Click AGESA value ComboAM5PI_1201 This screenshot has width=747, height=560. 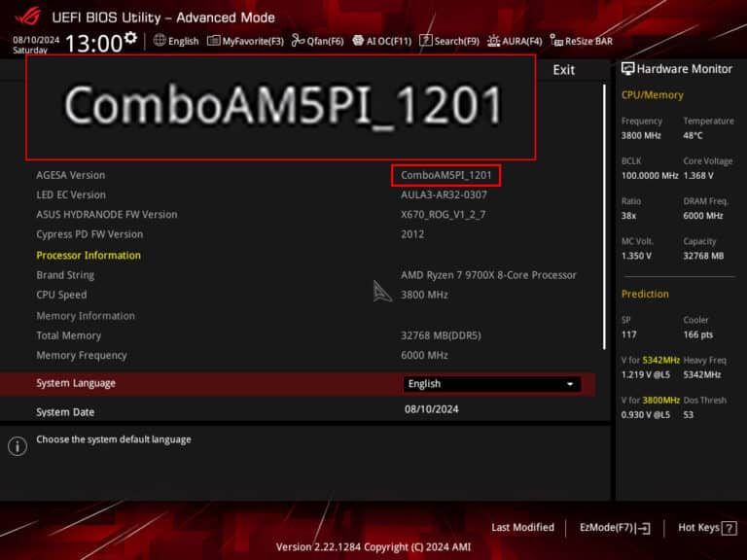point(445,175)
